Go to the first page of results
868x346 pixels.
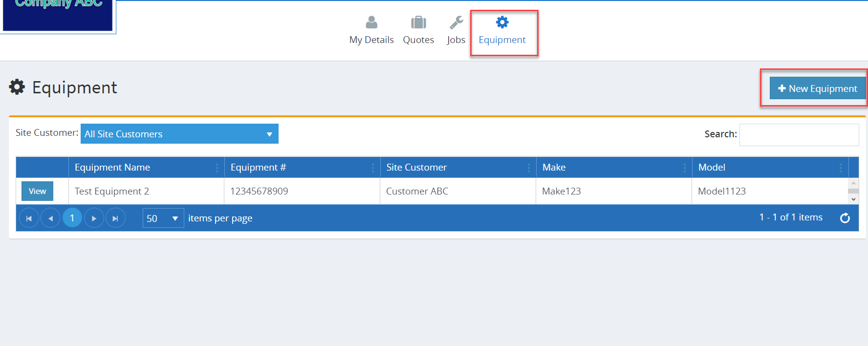click(x=29, y=218)
